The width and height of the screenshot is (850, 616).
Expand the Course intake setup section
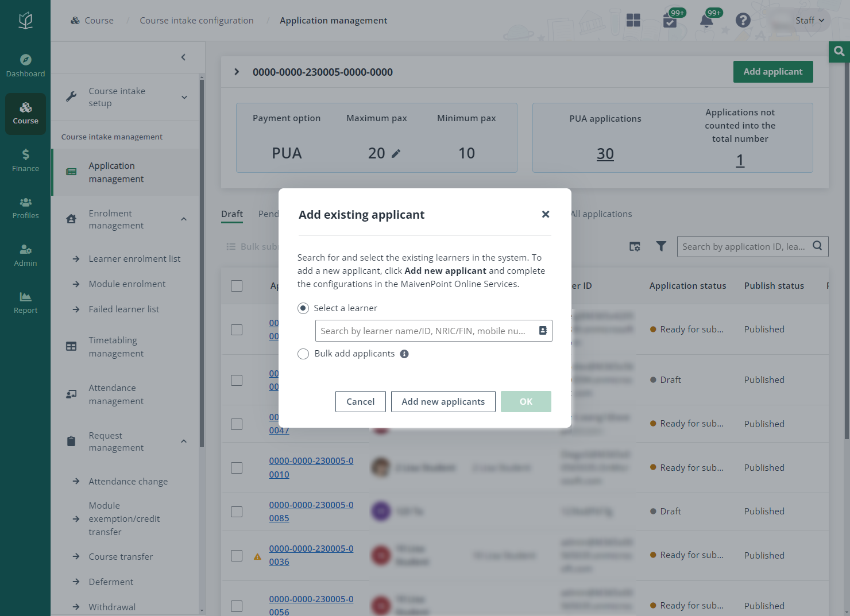(x=184, y=97)
